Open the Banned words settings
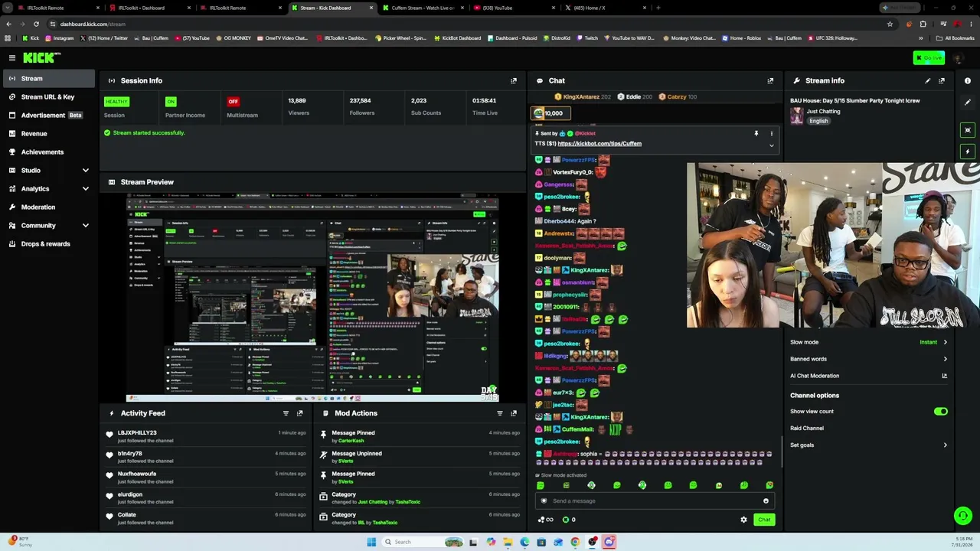The image size is (980, 551). (x=869, y=359)
